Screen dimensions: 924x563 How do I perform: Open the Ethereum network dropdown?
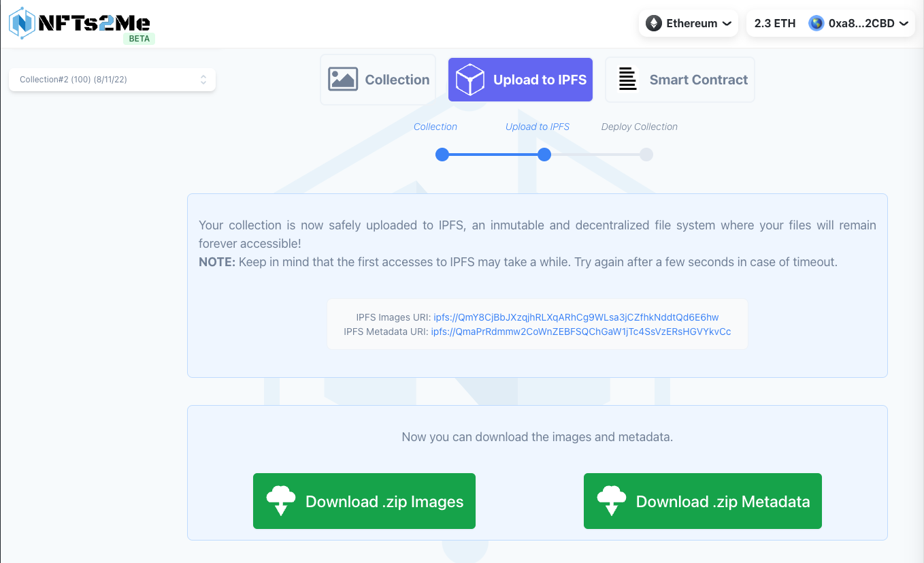pyautogui.click(x=689, y=23)
